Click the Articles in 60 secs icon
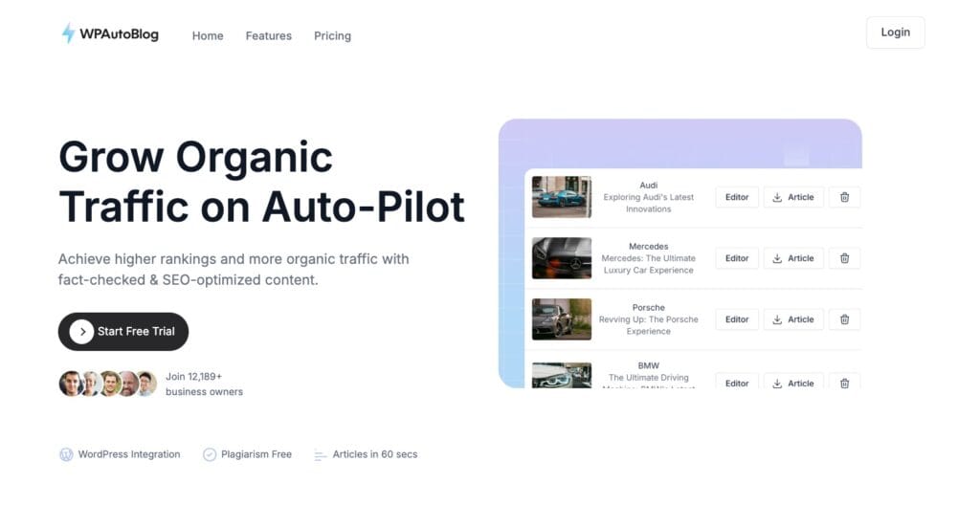Viewport: 980px width, 505px height. (321, 454)
